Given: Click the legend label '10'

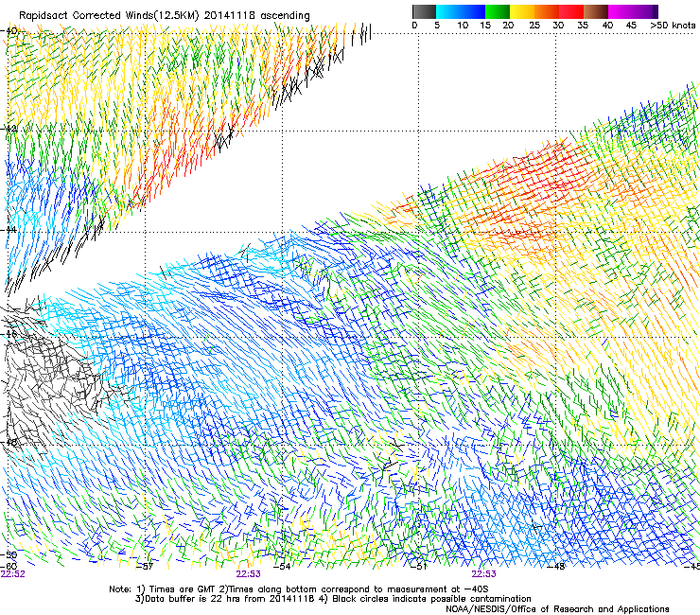Looking at the screenshot, I should 463,26.
